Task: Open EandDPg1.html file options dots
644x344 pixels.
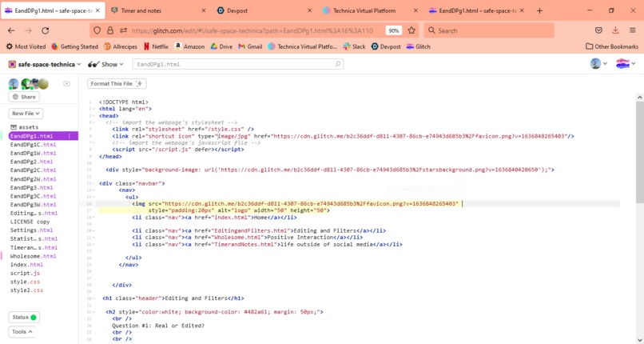Action: pos(69,136)
